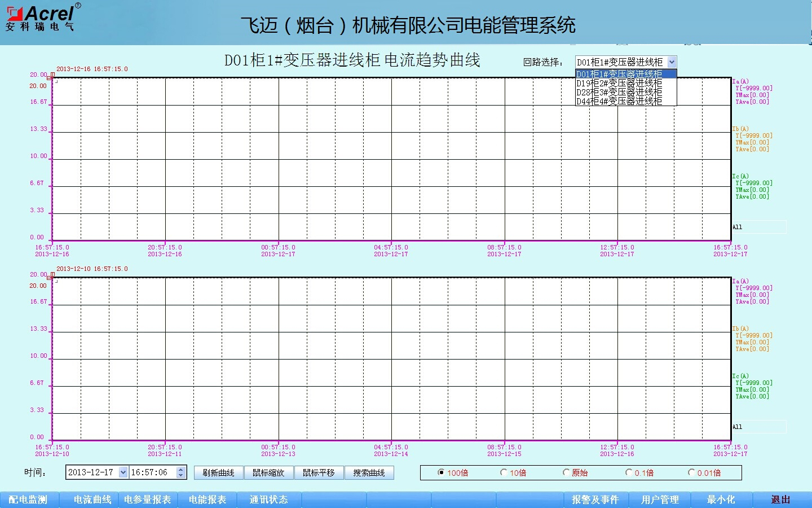The width and height of the screenshot is (812, 508).
Task: Select the 100倍 radio button
Action: click(442, 472)
